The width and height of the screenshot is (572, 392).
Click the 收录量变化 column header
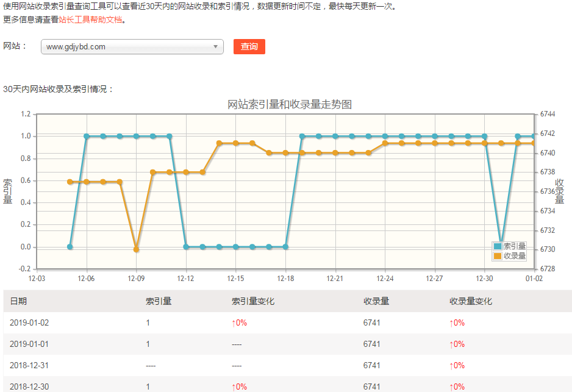(470, 301)
